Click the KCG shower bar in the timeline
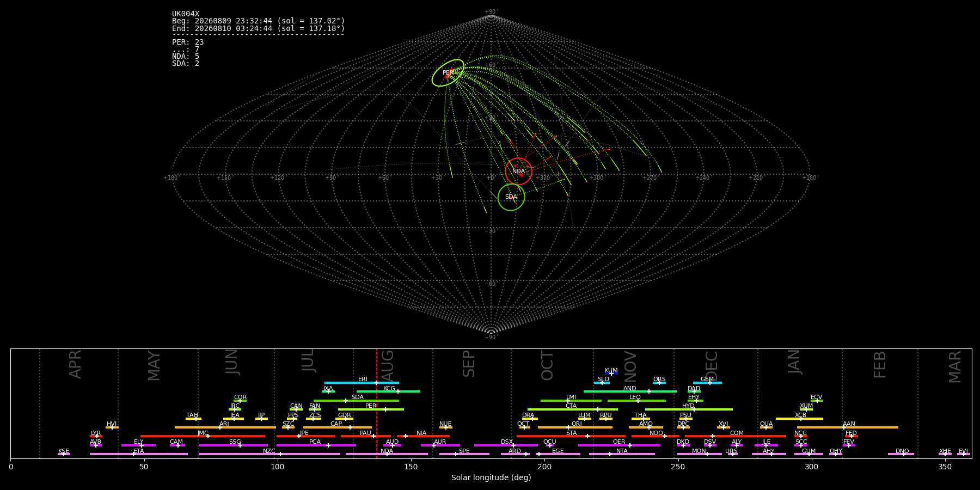This screenshot has height=490, width=980. click(388, 391)
